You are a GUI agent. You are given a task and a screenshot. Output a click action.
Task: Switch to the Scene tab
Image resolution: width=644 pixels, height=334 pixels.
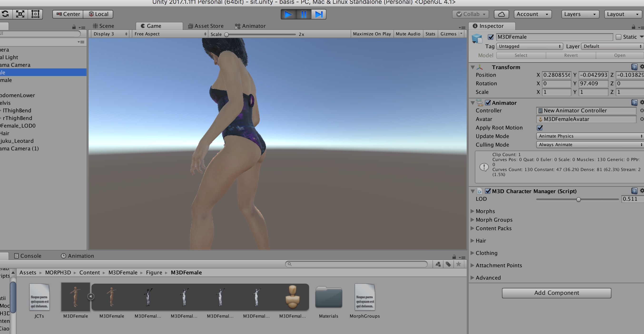(103, 26)
